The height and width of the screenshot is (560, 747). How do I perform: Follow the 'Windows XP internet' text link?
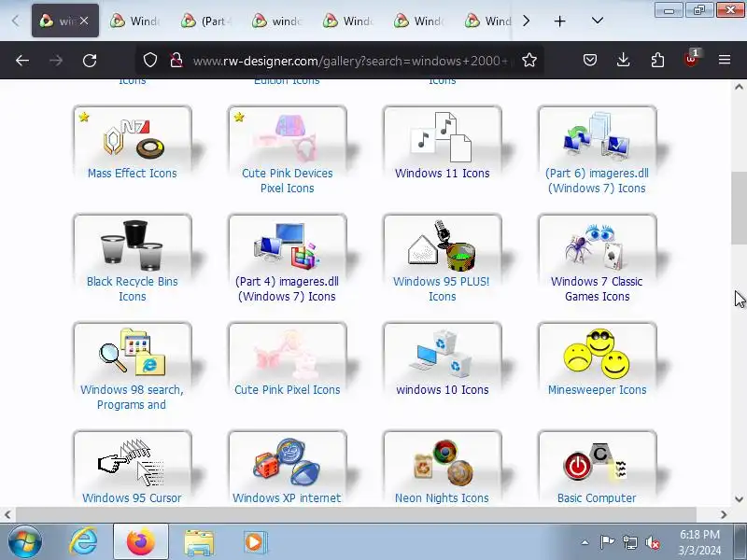[x=287, y=497]
